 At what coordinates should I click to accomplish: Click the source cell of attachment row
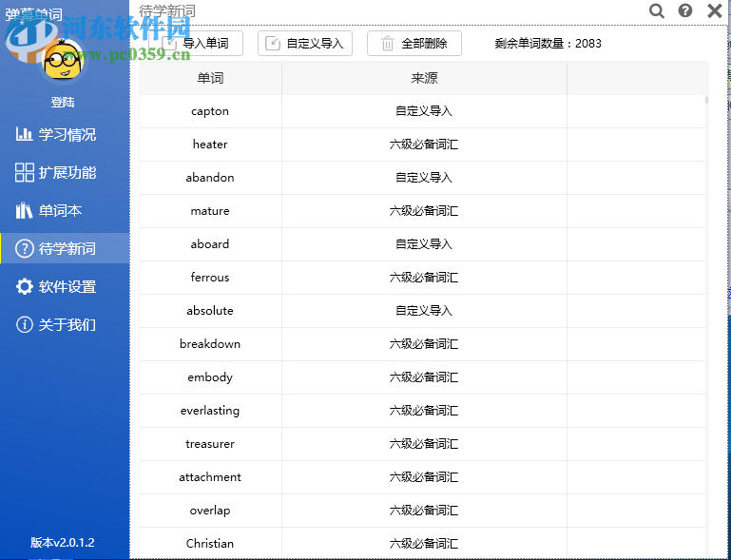424,477
